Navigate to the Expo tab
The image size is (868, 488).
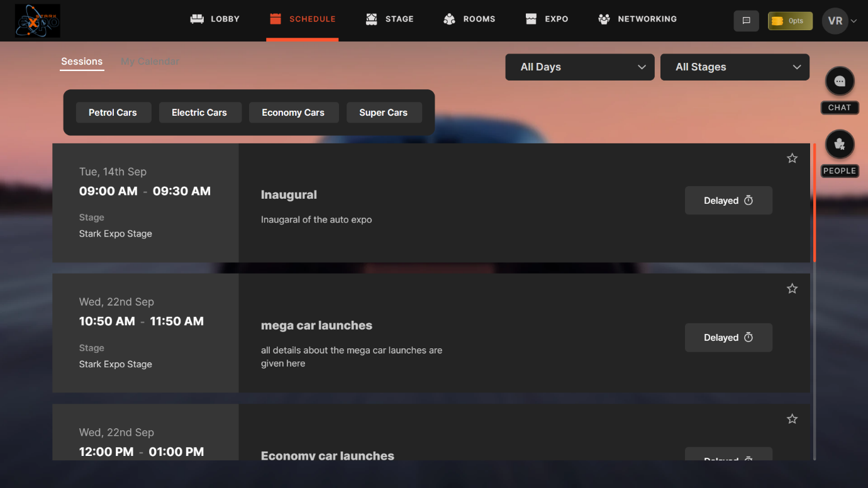tap(547, 19)
